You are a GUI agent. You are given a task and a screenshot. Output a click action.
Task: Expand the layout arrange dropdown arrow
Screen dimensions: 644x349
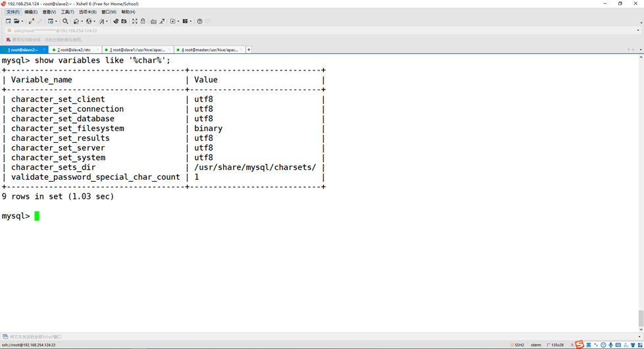click(190, 21)
